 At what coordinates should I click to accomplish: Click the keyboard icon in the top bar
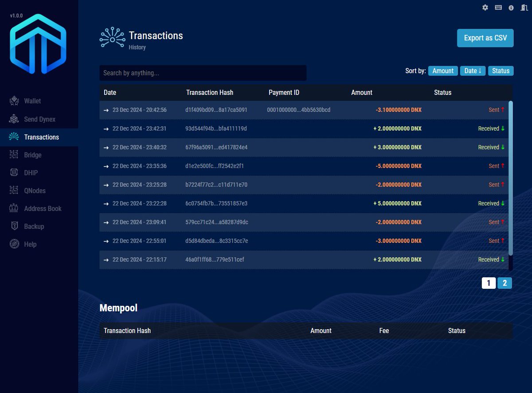pyautogui.click(x=498, y=8)
